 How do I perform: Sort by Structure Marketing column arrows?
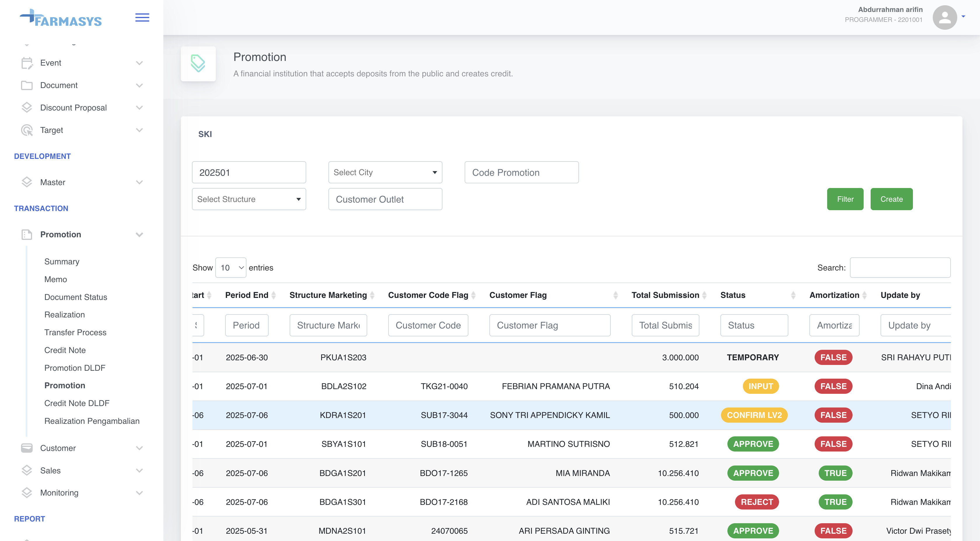click(372, 295)
